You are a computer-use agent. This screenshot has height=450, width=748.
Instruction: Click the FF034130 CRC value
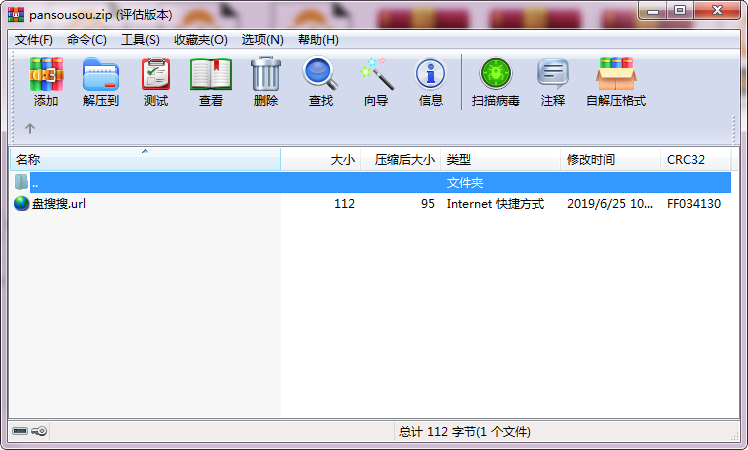(694, 204)
